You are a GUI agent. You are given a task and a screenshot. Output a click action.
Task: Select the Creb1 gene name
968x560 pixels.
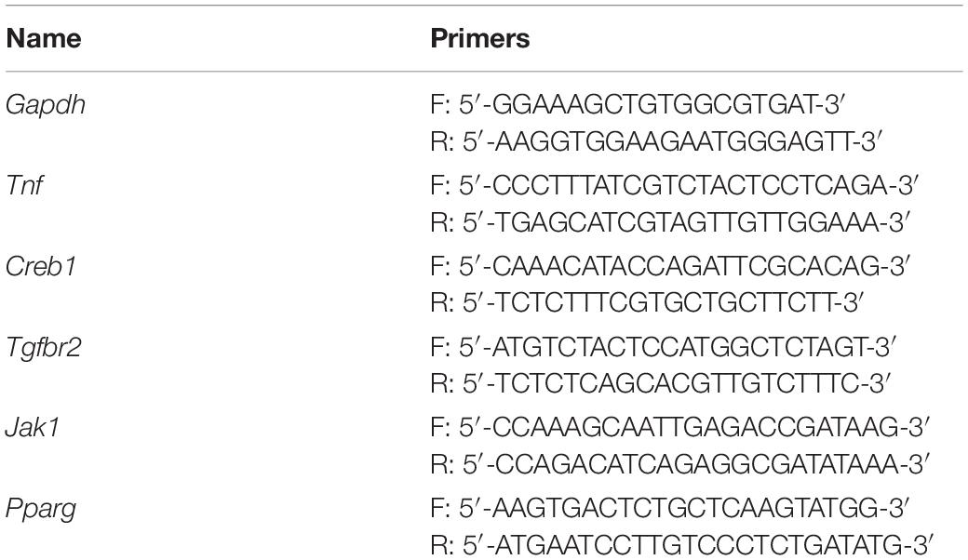point(41,266)
